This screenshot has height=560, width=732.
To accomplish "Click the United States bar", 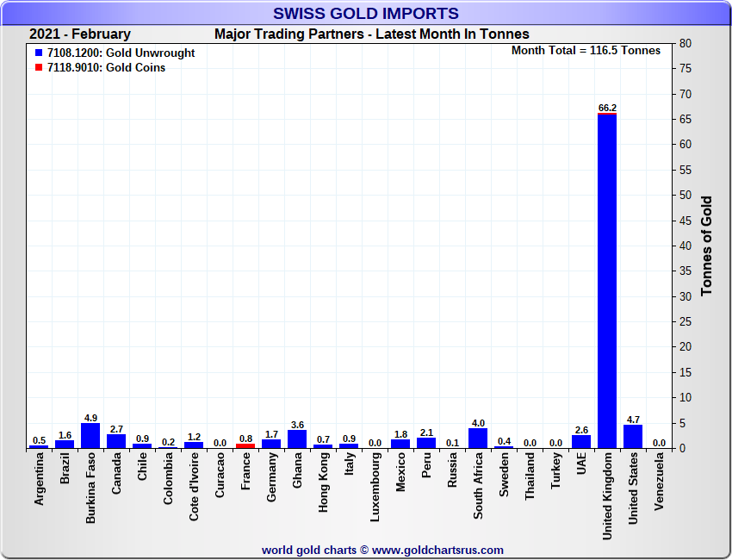I will (x=633, y=437).
